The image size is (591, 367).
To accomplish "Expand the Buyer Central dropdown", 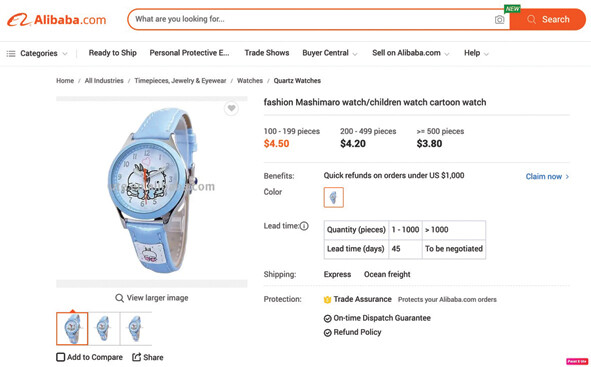I will pyautogui.click(x=330, y=53).
